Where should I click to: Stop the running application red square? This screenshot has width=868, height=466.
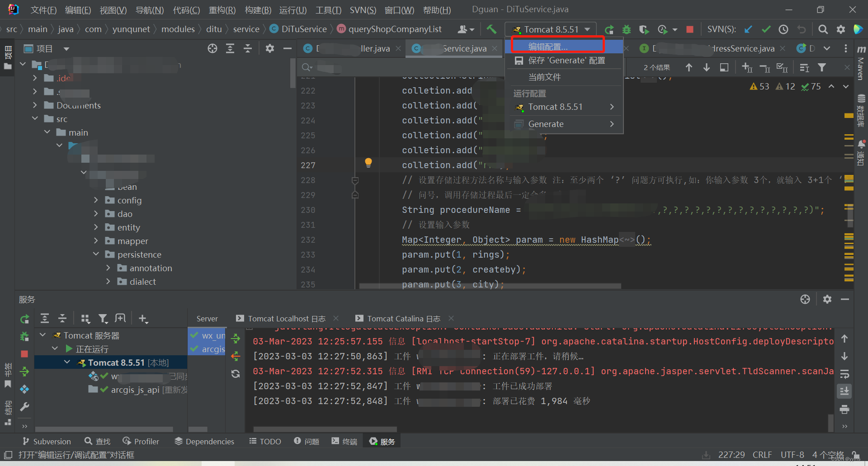[x=690, y=29]
